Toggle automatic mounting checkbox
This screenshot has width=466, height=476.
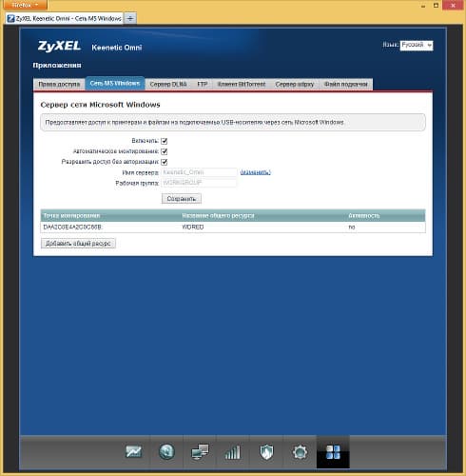(165, 151)
